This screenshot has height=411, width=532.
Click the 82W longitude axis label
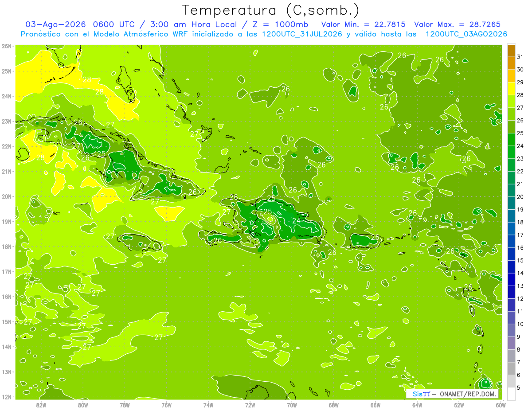[x=41, y=405]
